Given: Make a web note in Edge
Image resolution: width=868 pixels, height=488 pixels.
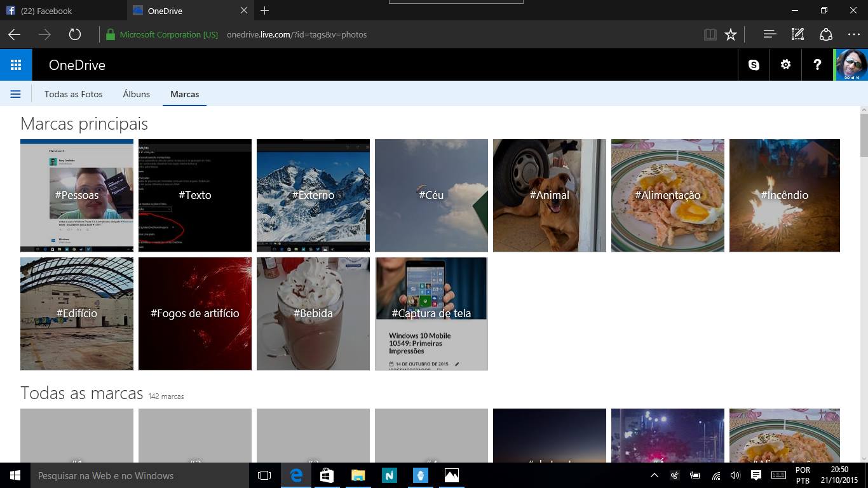Looking at the screenshot, I should click(x=797, y=35).
